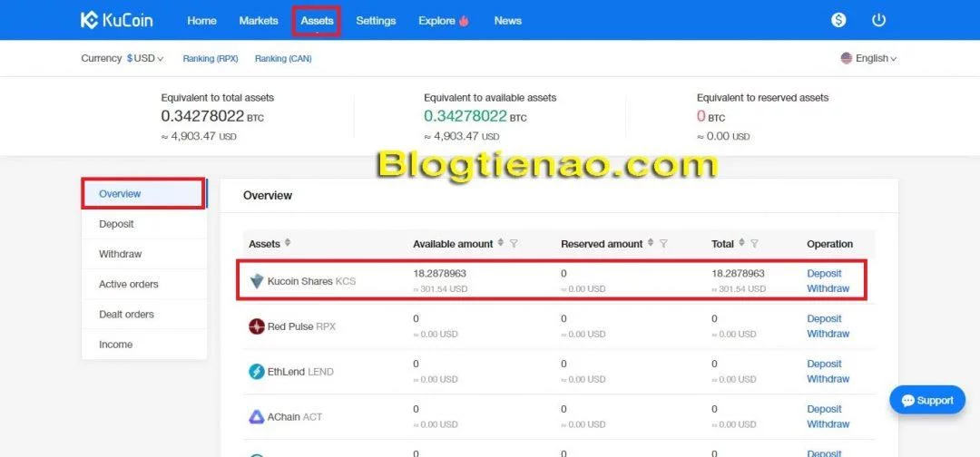Image resolution: width=980 pixels, height=457 pixels.
Task: Open the Ranking (CAN) link
Action: pos(283,59)
